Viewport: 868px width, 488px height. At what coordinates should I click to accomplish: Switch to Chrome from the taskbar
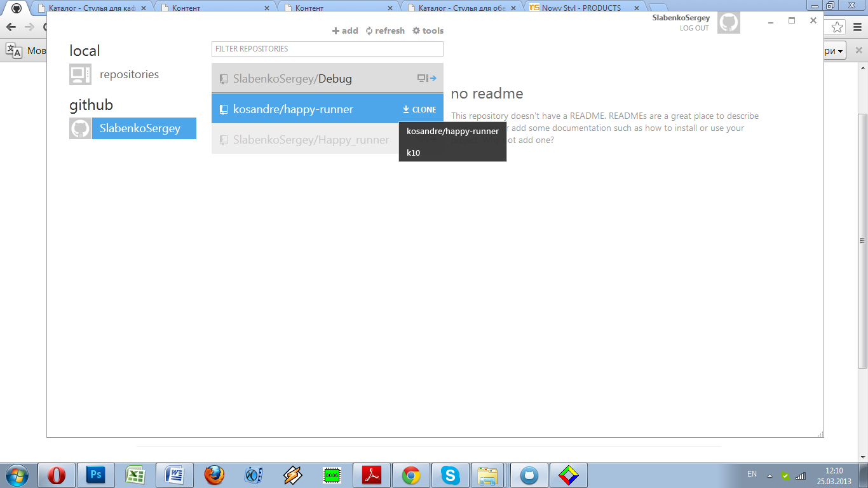pyautogui.click(x=411, y=475)
